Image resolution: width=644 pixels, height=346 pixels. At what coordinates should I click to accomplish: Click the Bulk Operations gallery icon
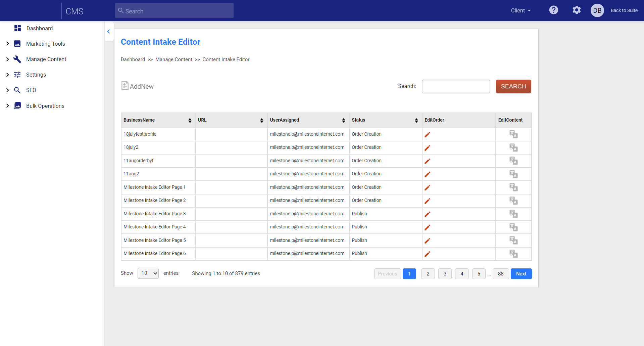[x=17, y=106]
